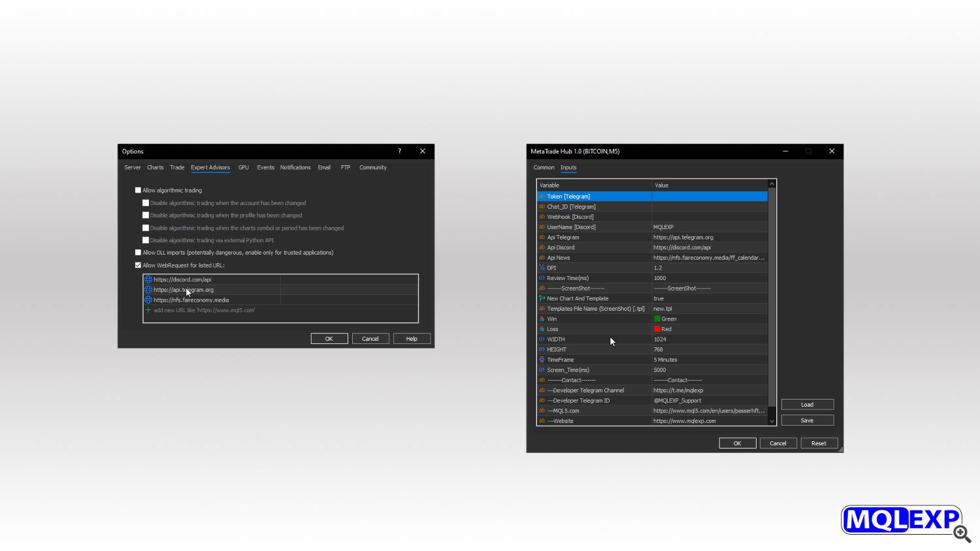Viewport: 980px width, 551px height.
Task: Click the integer icon beside HEIGHT
Action: pyautogui.click(x=542, y=350)
